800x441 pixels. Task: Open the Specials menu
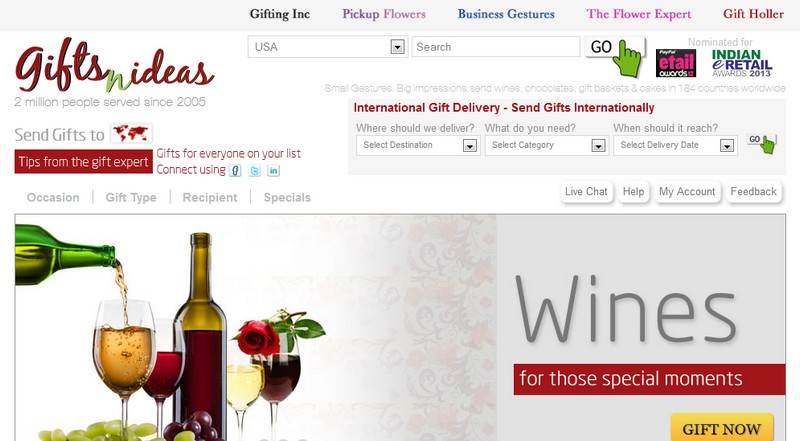(x=287, y=198)
